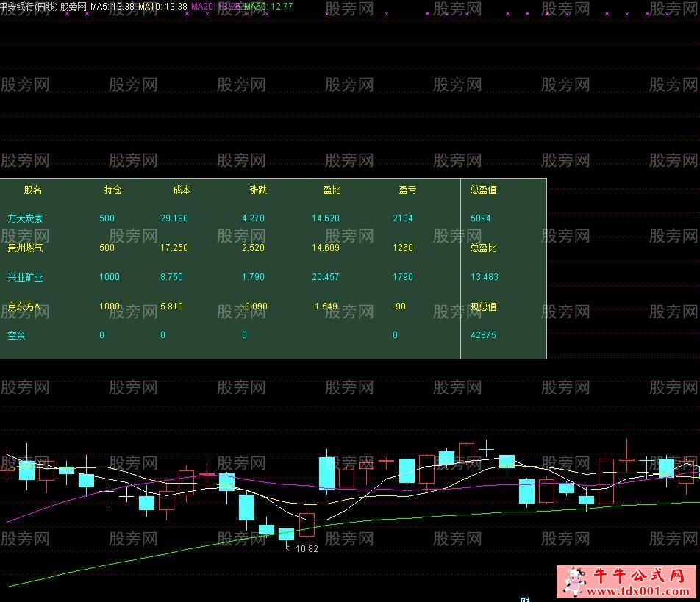The width and height of the screenshot is (700, 602).
Task: Click the 股名 column header
Action: click(x=33, y=190)
